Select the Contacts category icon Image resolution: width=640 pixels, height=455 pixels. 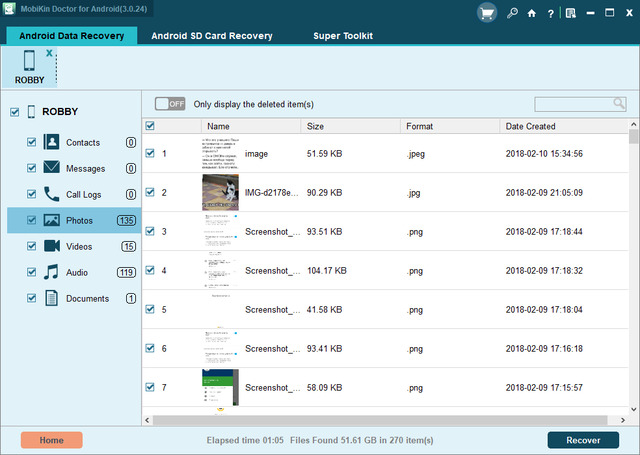52,142
